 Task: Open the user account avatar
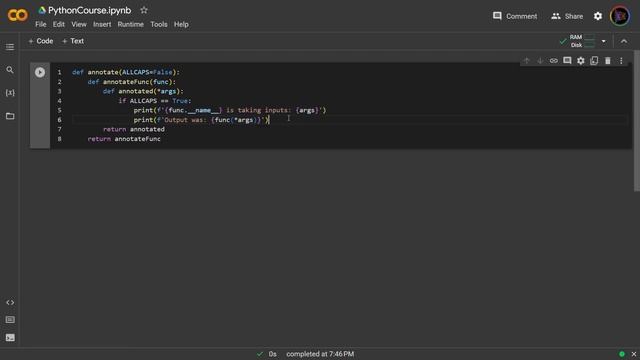[620, 16]
